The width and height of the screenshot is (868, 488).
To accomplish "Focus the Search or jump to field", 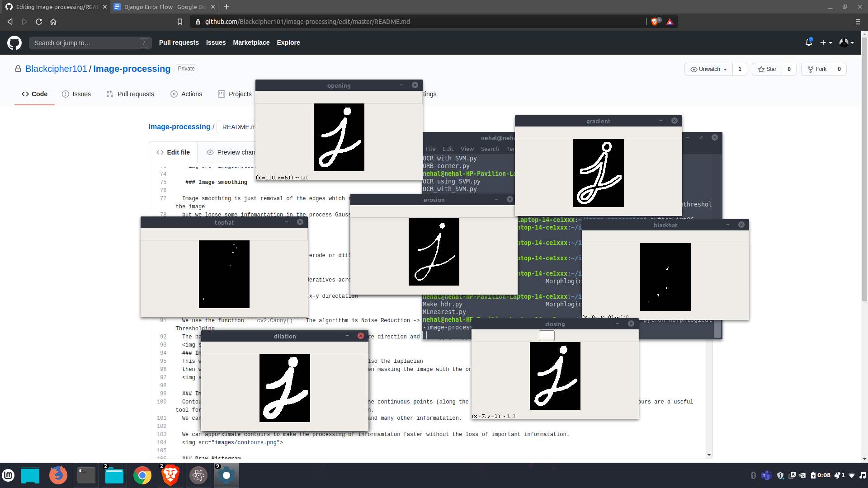I will (86, 43).
